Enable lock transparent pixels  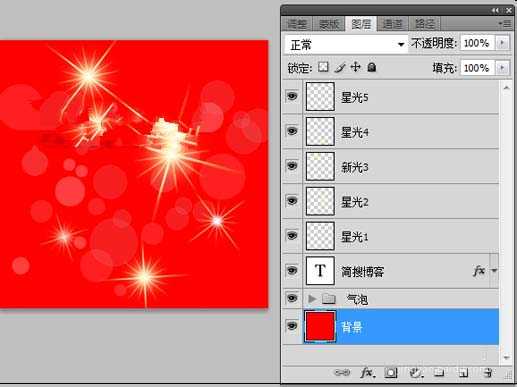pos(323,67)
